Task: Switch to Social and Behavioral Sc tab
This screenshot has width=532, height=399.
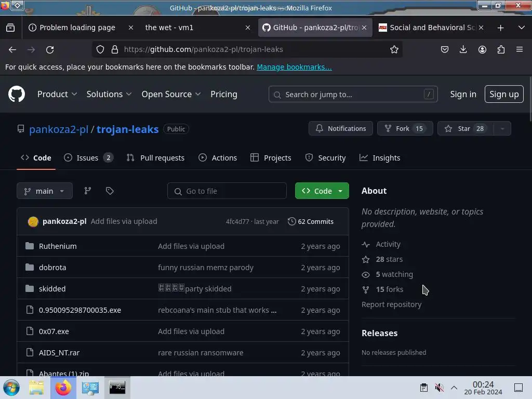Action: [431, 28]
